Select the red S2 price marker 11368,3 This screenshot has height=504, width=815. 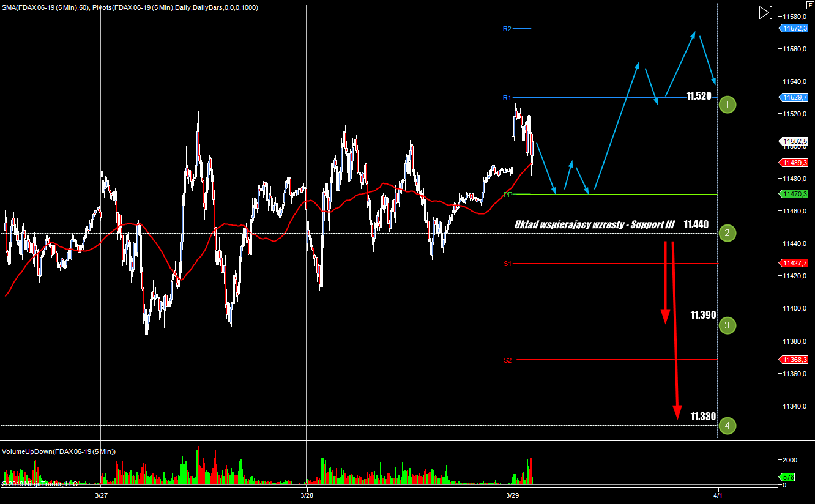click(794, 360)
